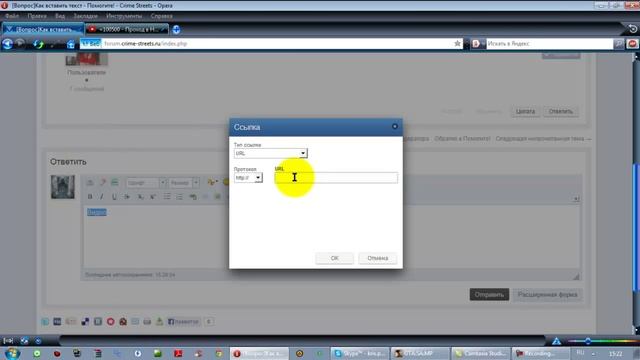The height and width of the screenshot is (360, 640).
Task: Toggle subscript in the reply editor
Action: [140, 197]
